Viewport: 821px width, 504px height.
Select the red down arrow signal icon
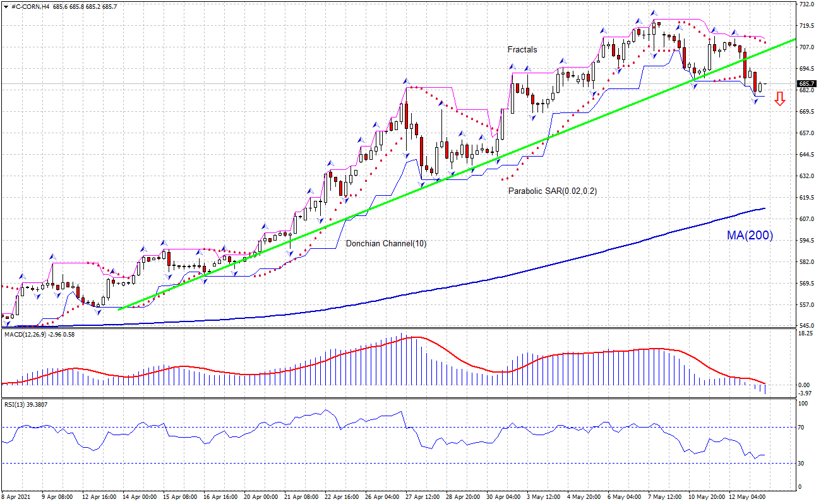[781, 99]
